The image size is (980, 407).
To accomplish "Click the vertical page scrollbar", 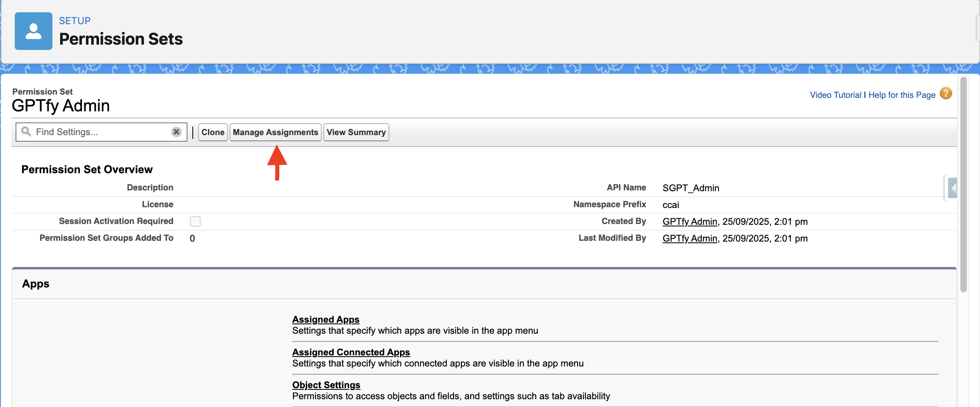I will (x=964, y=184).
